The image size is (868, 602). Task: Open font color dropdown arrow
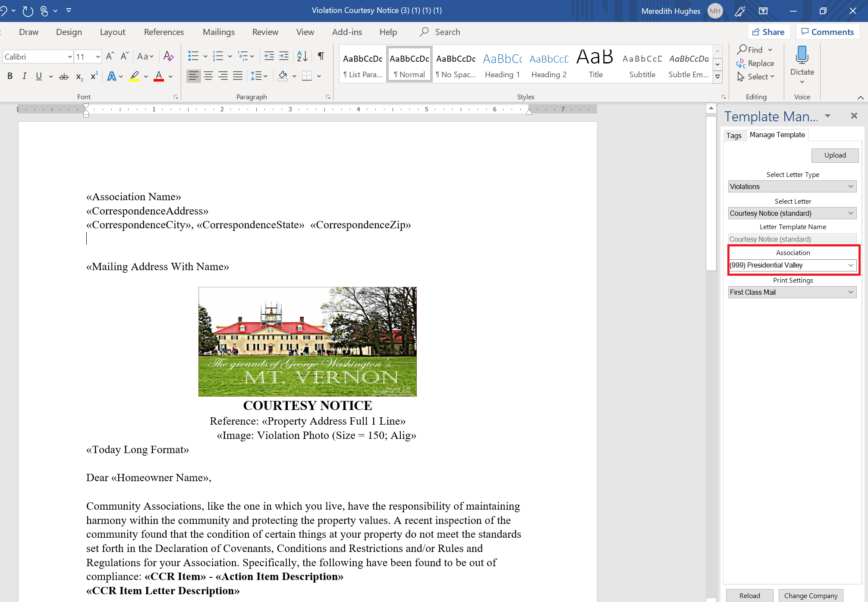click(x=171, y=76)
